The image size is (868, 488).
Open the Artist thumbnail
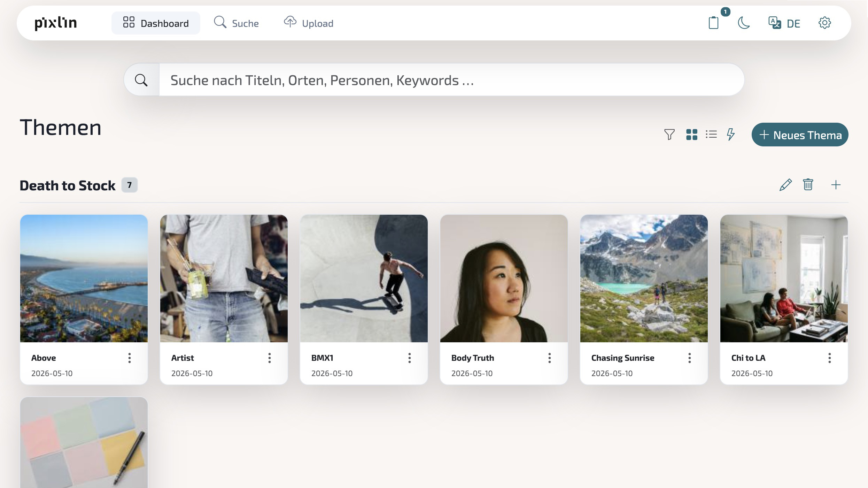coord(224,279)
